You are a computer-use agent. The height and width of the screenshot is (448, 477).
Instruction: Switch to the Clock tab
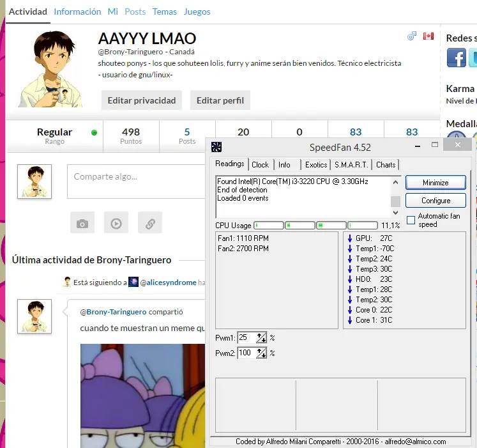pos(260,165)
